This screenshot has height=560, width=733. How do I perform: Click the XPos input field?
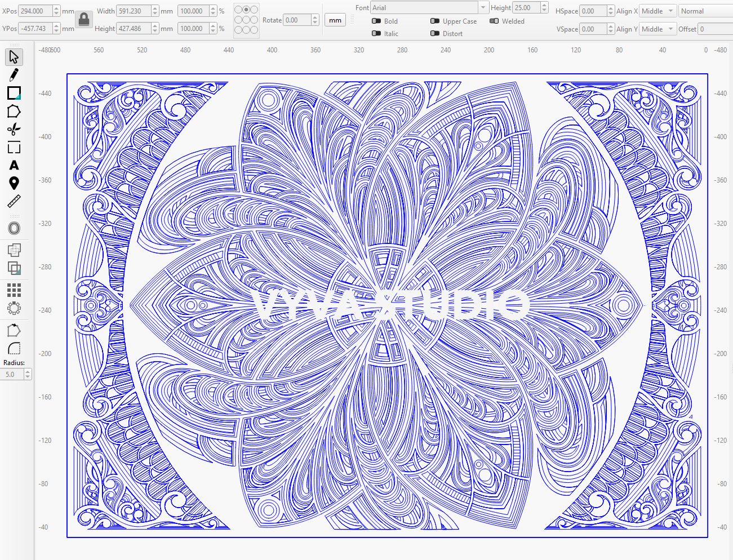[35, 11]
